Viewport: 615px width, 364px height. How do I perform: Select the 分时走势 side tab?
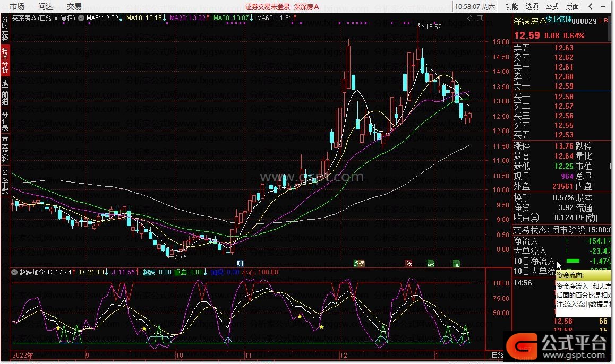[5, 29]
